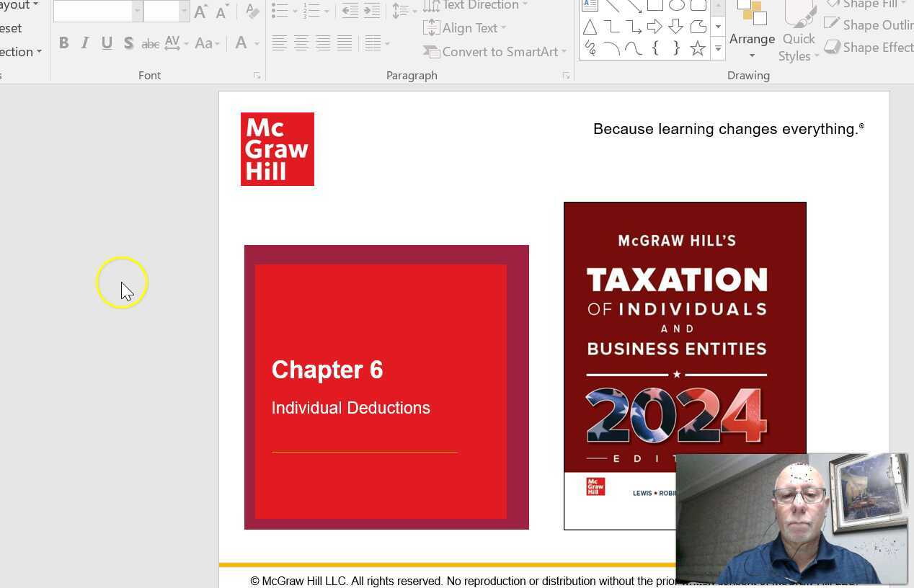Choose the scribble freeform shape
Image resolution: width=914 pixels, height=588 pixels.
point(590,48)
